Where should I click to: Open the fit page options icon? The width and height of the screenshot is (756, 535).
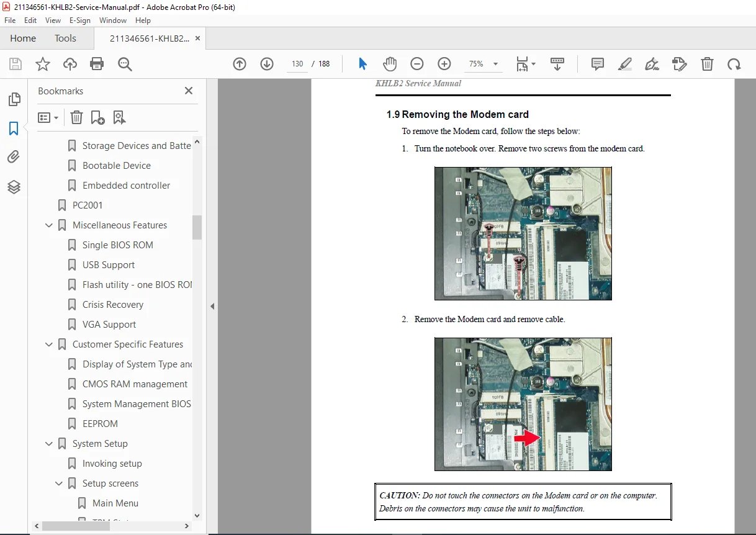526,64
